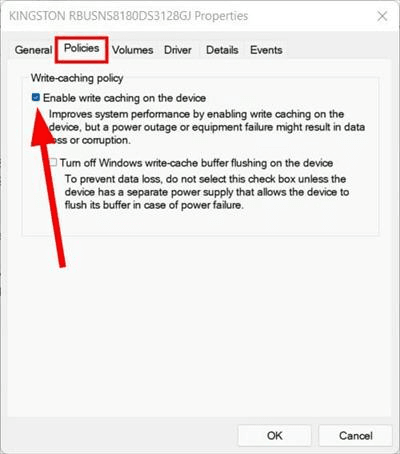Select the Policies tab

tap(82, 48)
